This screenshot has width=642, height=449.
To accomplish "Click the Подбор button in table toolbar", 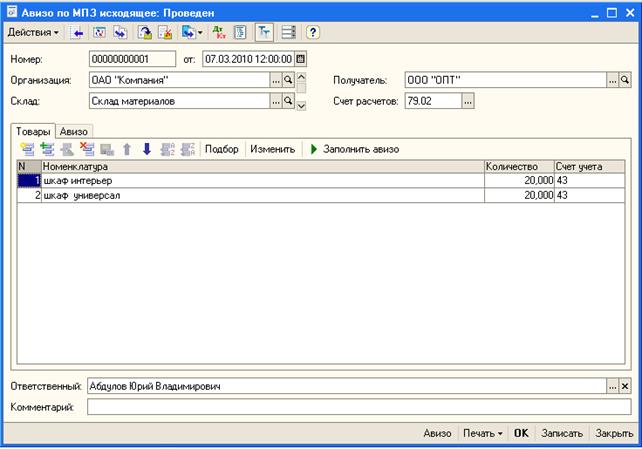I will point(221,149).
